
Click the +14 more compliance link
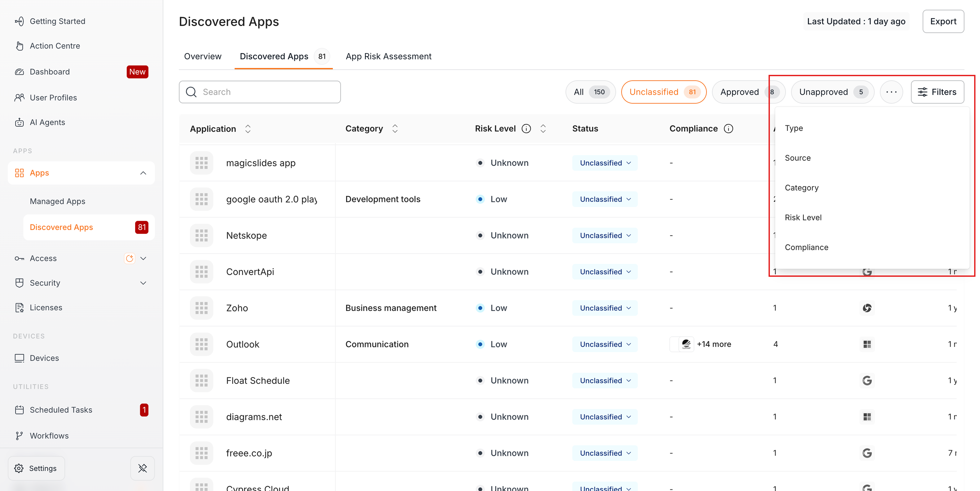(x=714, y=345)
